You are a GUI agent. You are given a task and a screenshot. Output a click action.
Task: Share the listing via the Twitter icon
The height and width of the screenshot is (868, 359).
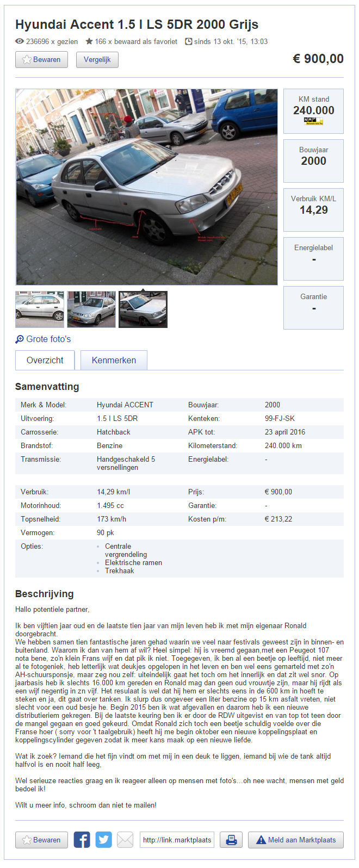[x=103, y=840]
